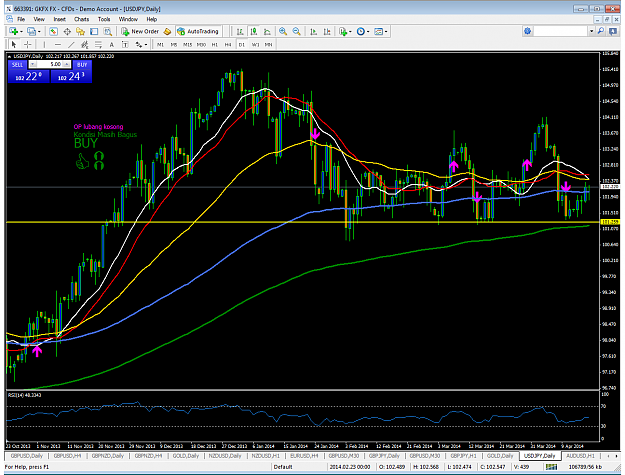
Task: Zoom out of the chart
Action: coord(297,31)
